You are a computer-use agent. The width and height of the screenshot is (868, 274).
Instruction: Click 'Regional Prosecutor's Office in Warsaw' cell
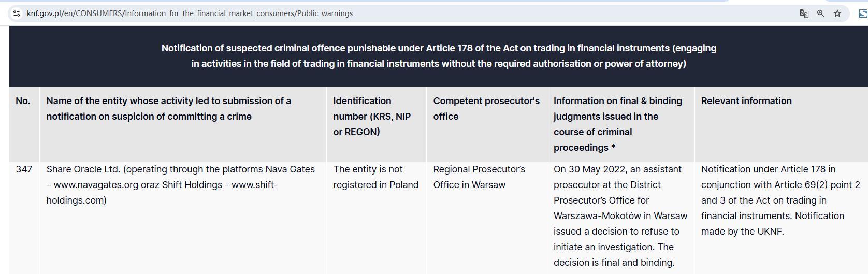(x=479, y=177)
